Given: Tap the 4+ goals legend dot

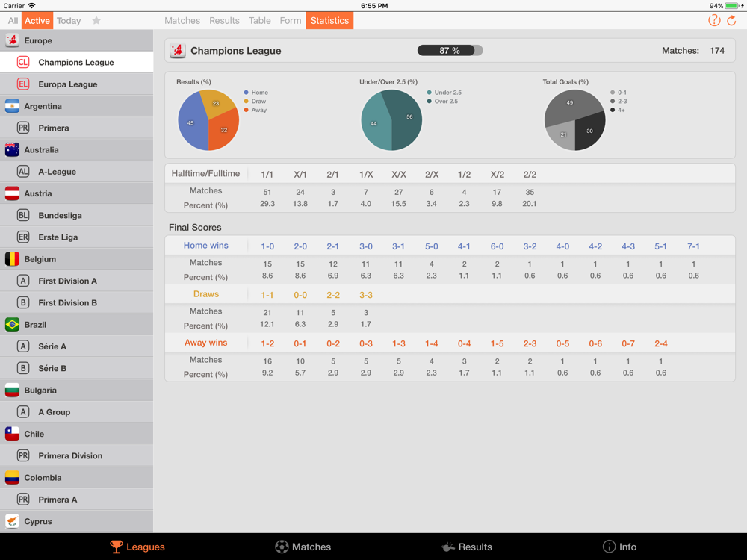Looking at the screenshot, I should tap(613, 110).
